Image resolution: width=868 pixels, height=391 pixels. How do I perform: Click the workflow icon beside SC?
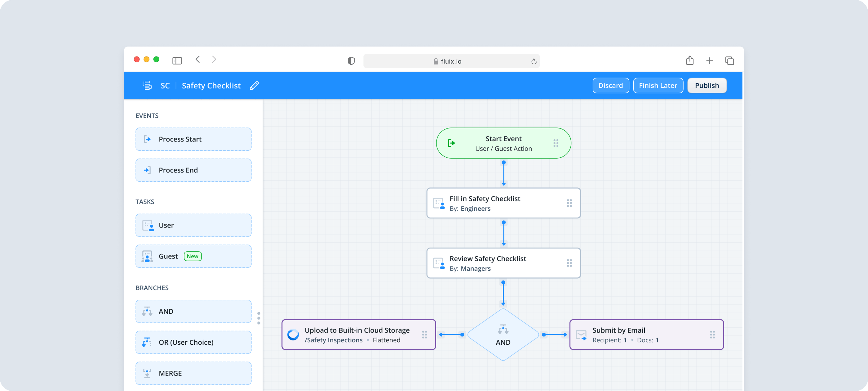[x=147, y=86]
